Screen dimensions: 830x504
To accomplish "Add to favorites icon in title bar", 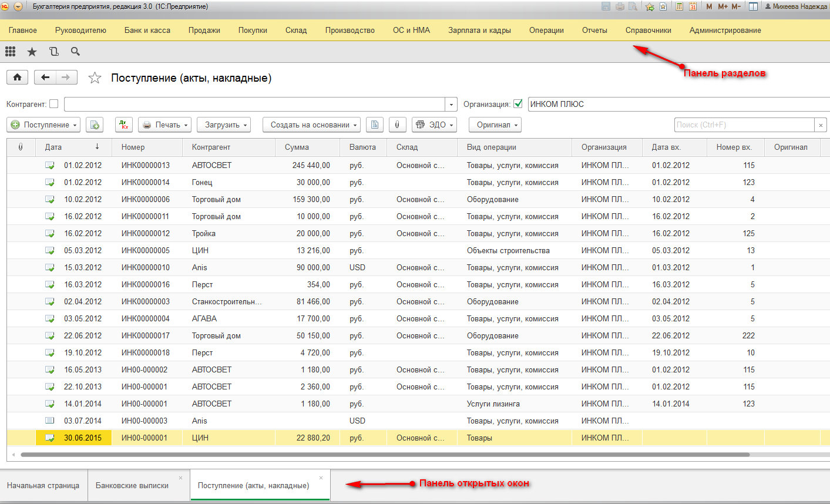I will (663, 6).
